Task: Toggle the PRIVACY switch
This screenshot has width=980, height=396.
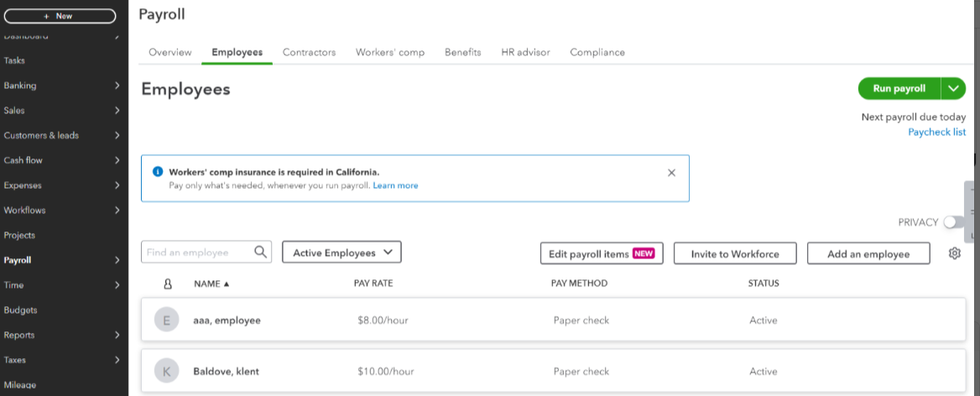Action: coord(953,222)
